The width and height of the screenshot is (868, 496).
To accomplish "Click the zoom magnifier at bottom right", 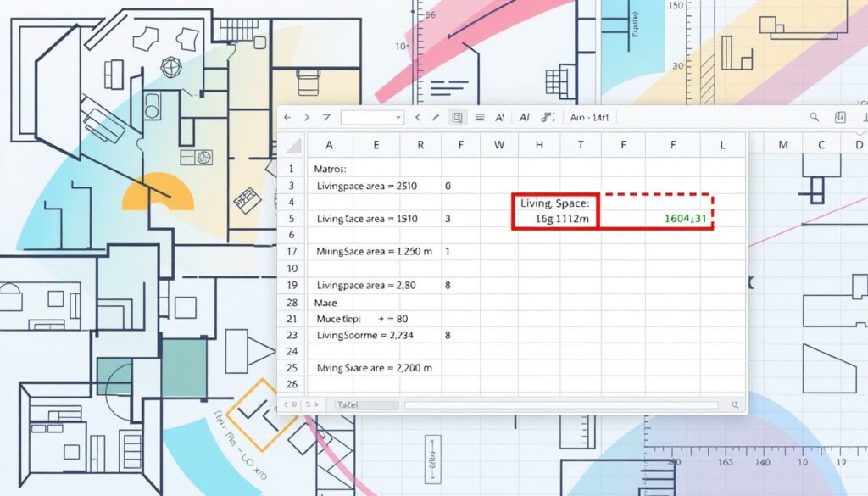I will pos(735,405).
